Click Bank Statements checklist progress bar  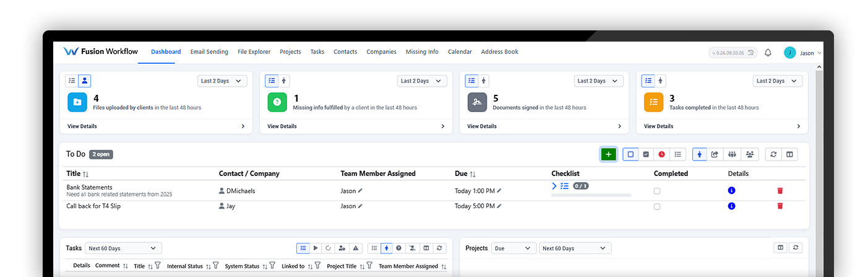pyautogui.click(x=591, y=195)
